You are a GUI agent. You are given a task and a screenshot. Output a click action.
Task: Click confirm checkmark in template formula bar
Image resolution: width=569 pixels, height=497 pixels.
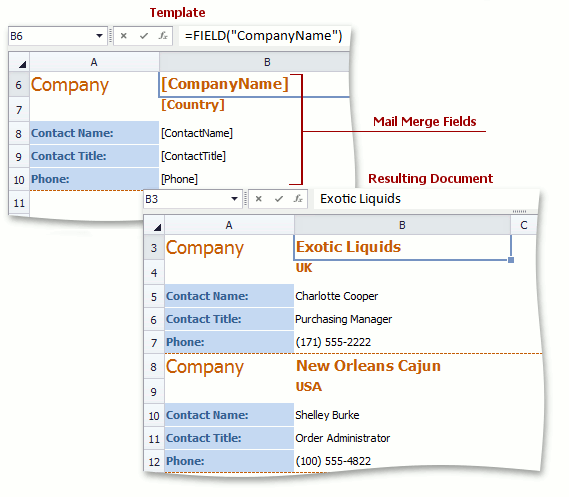coord(144,36)
